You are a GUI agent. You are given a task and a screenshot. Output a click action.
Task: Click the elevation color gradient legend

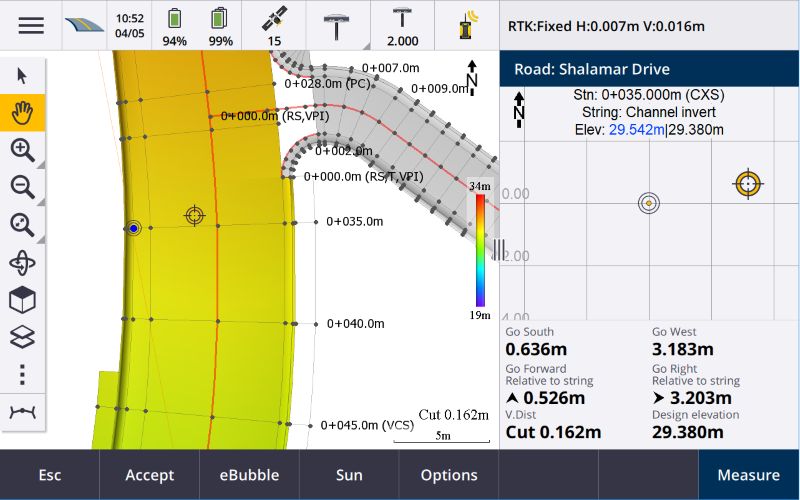click(x=481, y=250)
